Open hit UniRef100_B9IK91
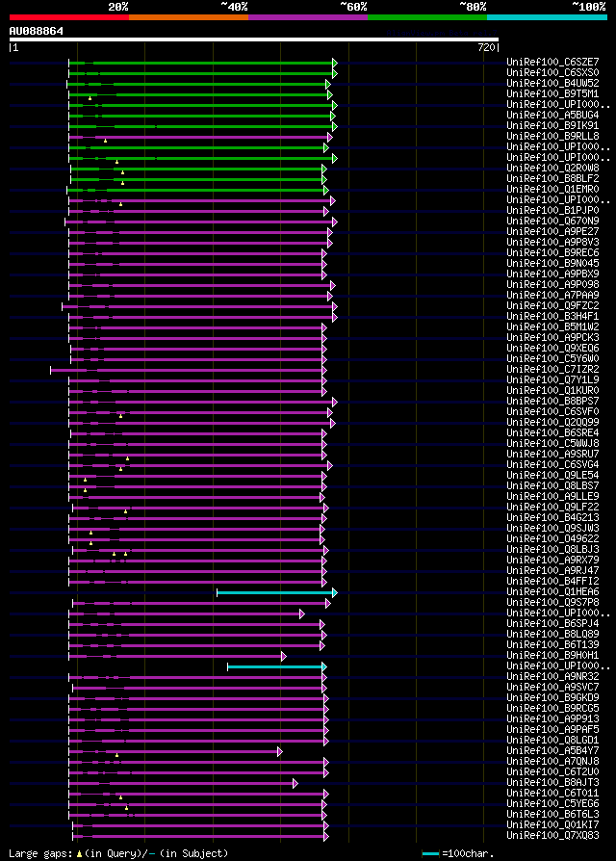The width and height of the screenshot is (616, 861). tap(552, 126)
